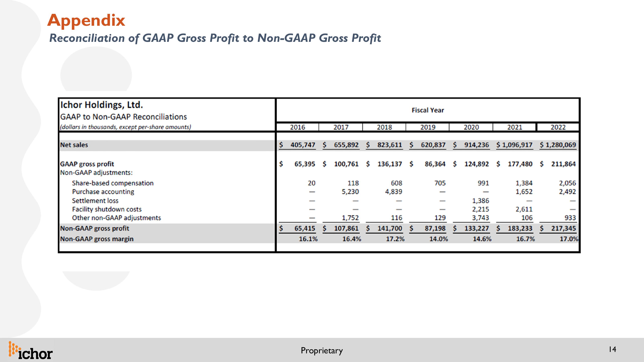Screen dimensions: 644x362
Task: Click the Appendix slide title
Action: [86, 20]
